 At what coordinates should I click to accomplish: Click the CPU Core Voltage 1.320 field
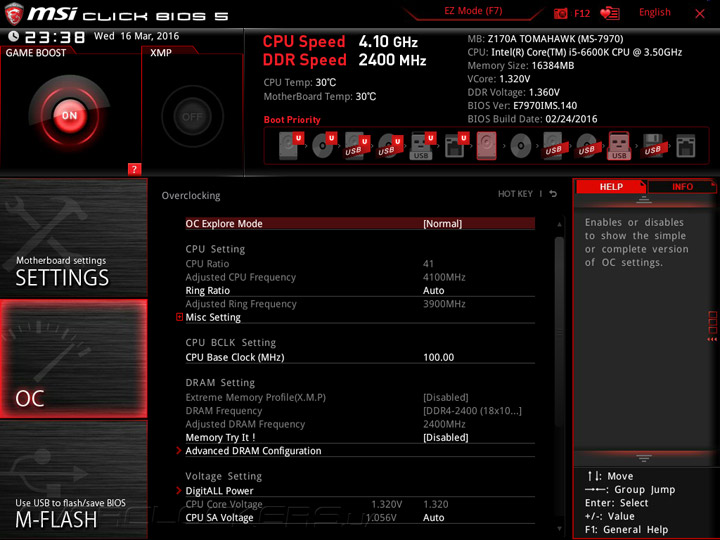pos(436,504)
